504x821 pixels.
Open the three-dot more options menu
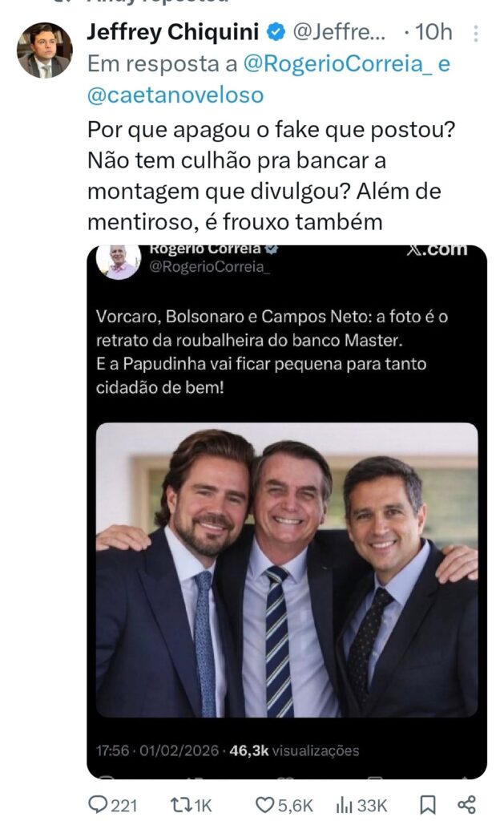pos(476,34)
